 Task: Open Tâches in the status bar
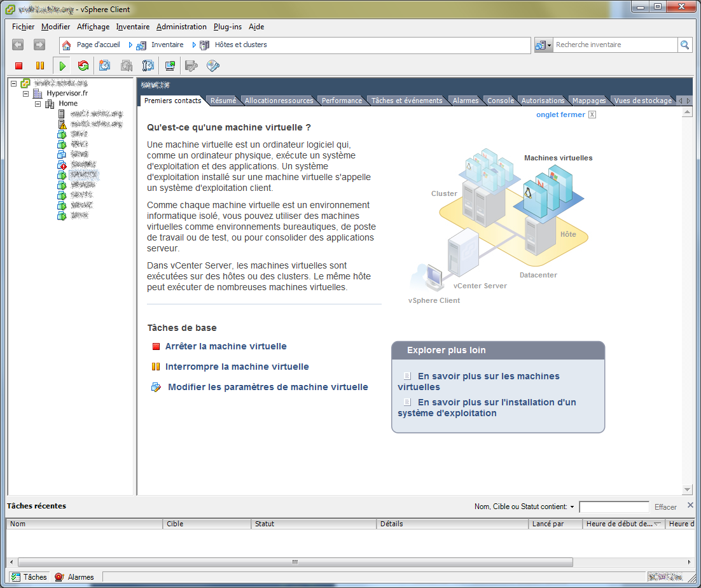(x=29, y=577)
